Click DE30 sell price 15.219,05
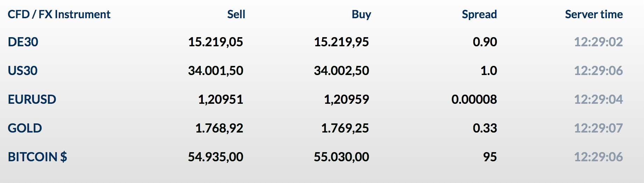This screenshot has width=644, height=183. pos(215,42)
